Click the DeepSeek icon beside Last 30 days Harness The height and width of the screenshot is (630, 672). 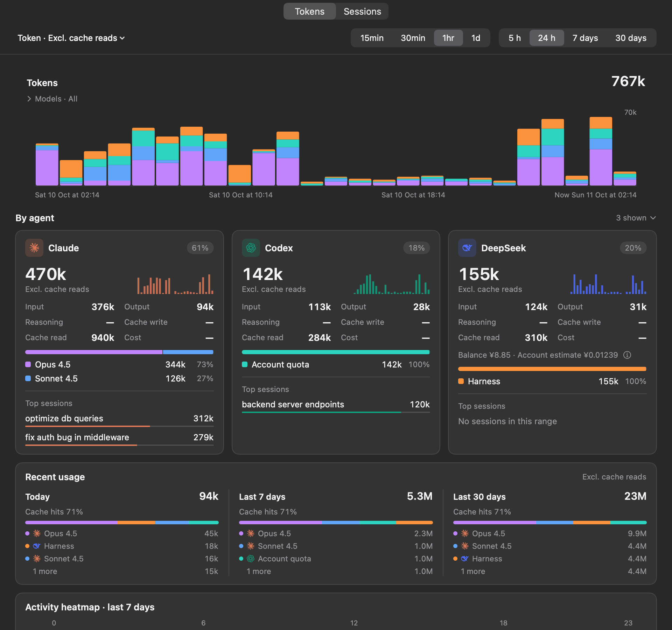(x=465, y=559)
